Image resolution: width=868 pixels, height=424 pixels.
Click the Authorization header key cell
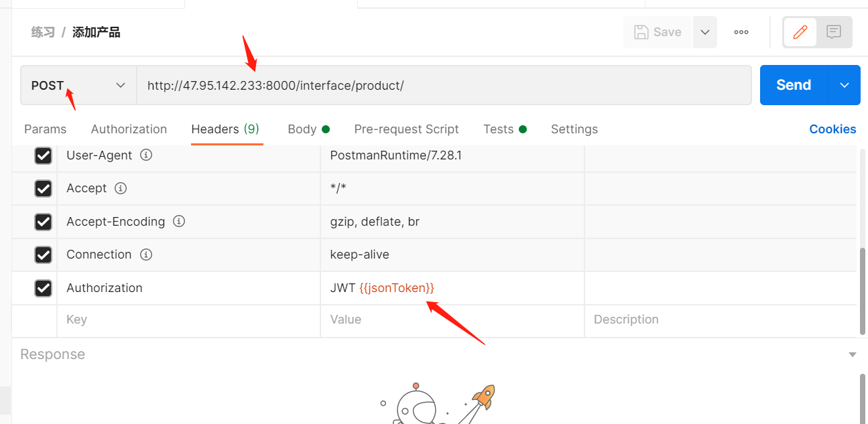pyautogui.click(x=189, y=288)
